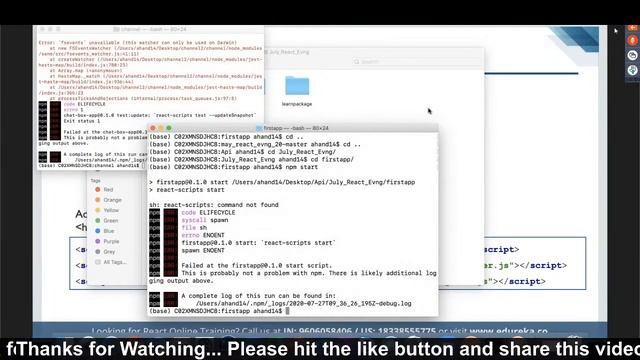Click the 'cd firstapp/' command line
The image size is (640, 360).
click(x=251, y=160)
